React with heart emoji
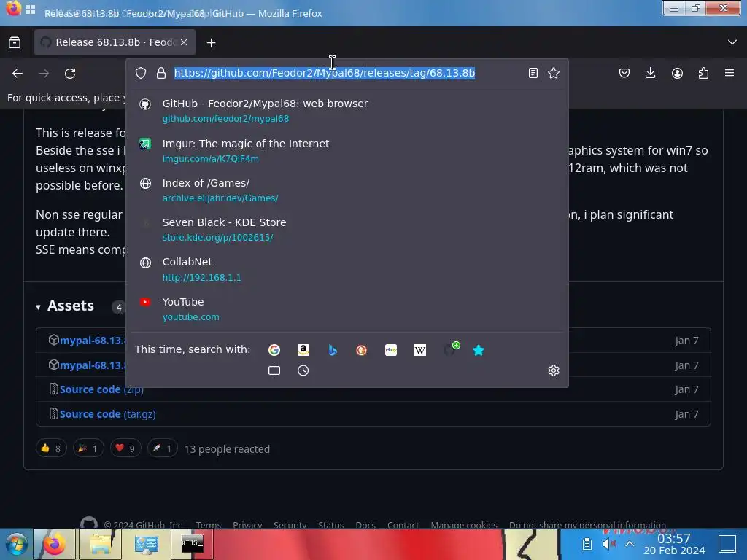This screenshot has height=560, width=747. pos(125,448)
